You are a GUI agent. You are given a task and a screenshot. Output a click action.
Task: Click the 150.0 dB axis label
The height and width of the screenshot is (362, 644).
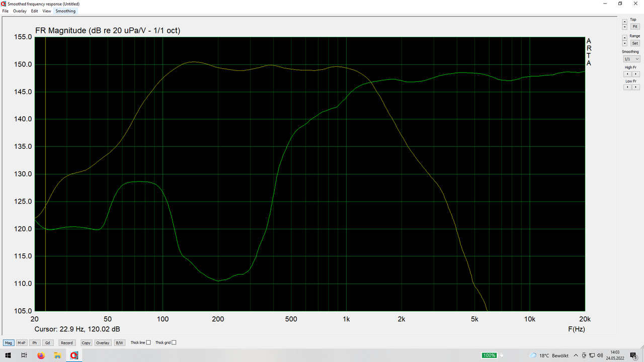(x=24, y=64)
